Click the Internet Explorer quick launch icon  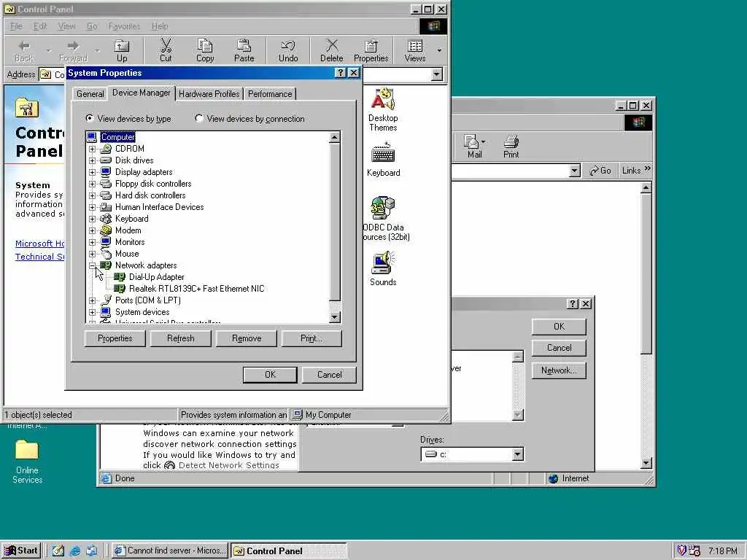(75, 551)
